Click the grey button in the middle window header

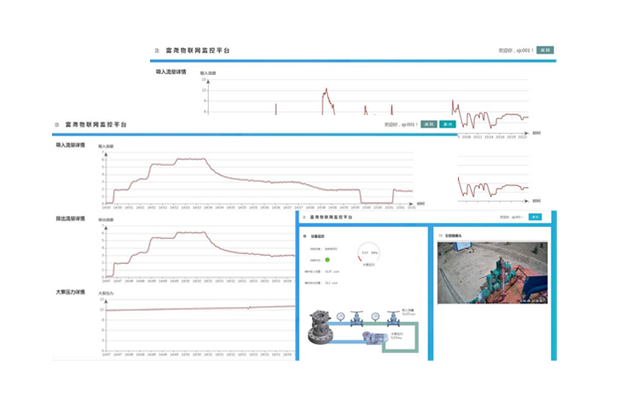(x=429, y=124)
